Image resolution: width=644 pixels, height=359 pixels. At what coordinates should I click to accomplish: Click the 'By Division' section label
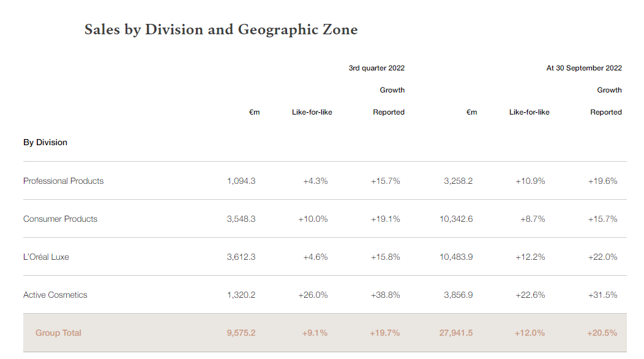pyautogui.click(x=45, y=142)
